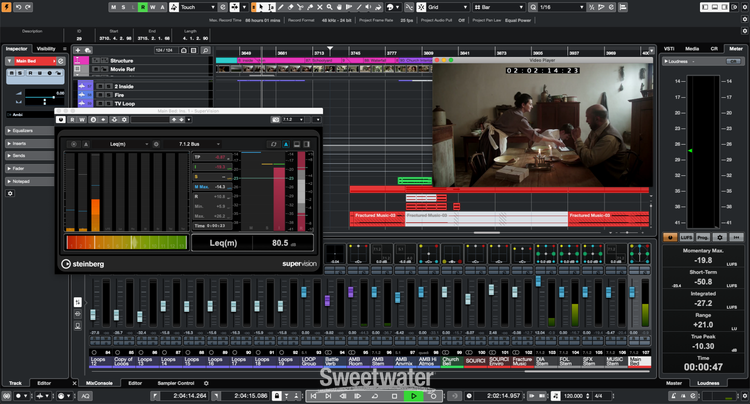The image size is (750, 404).
Task: Select the Glue tool
Action: [x=310, y=7]
